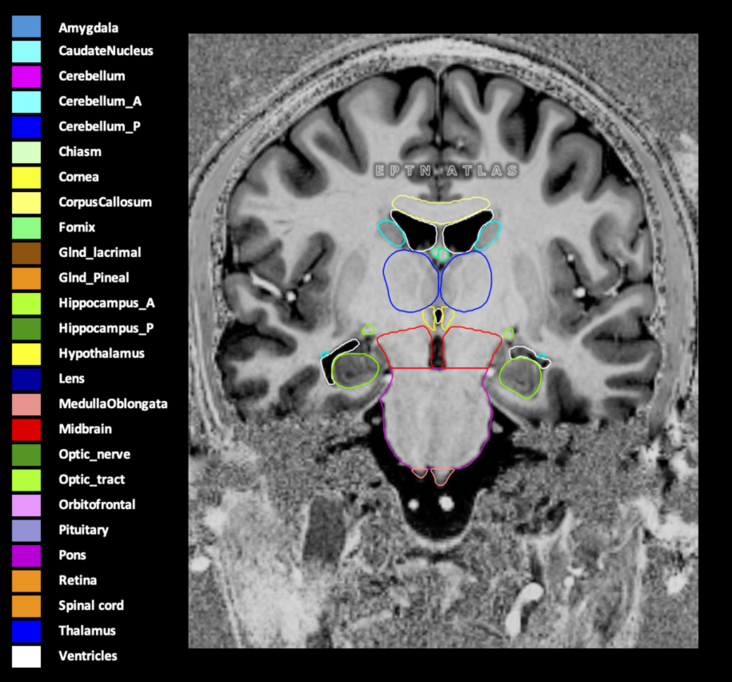Select the brown Glnd_lacrimal swatch
This screenshot has width=732, height=682.
pos(26,253)
